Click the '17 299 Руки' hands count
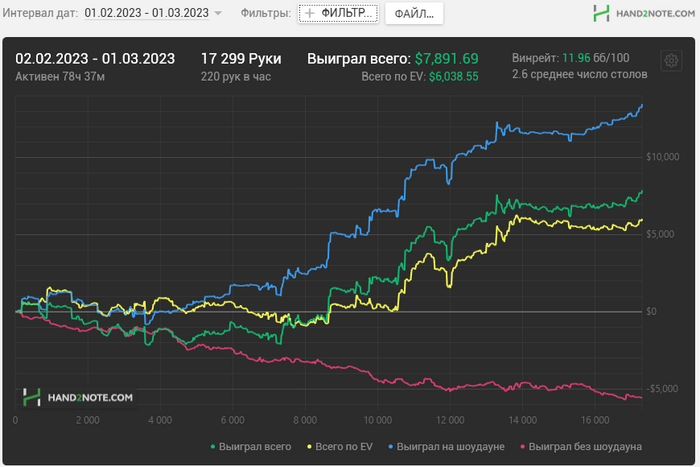Image resolution: width=700 pixels, height=467 pixels. [241, 58]
